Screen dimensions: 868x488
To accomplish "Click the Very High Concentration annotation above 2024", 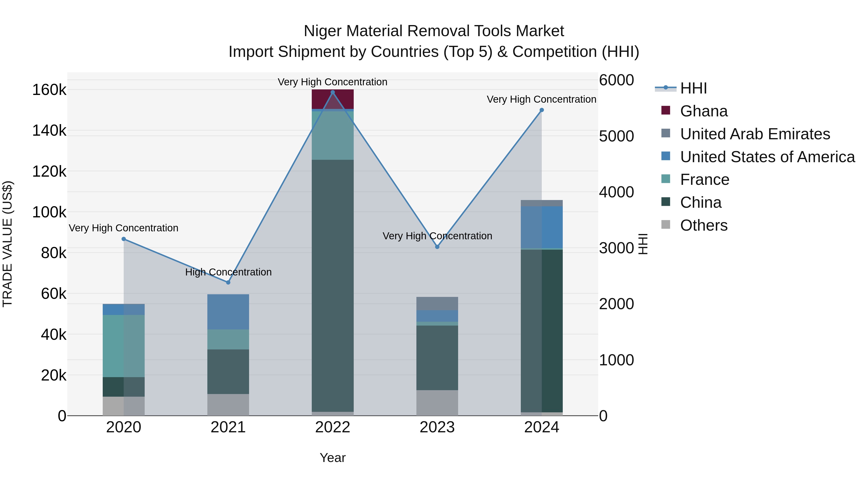I will (x=542, y=99).
